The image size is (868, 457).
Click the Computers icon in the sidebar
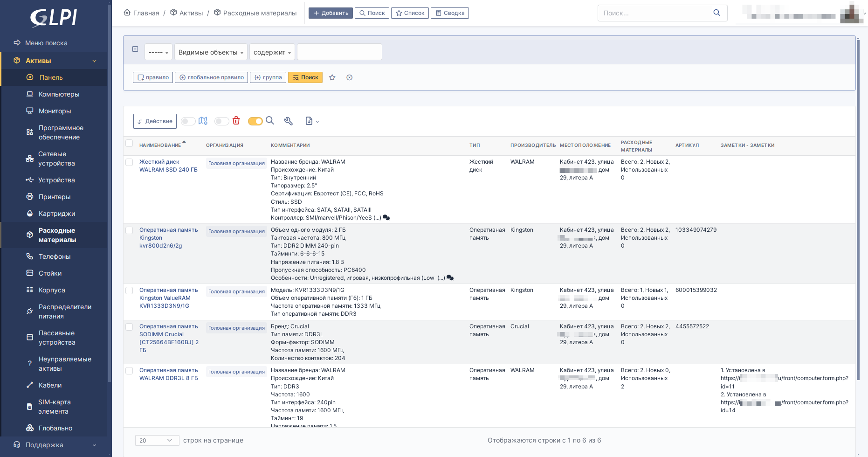30,94
